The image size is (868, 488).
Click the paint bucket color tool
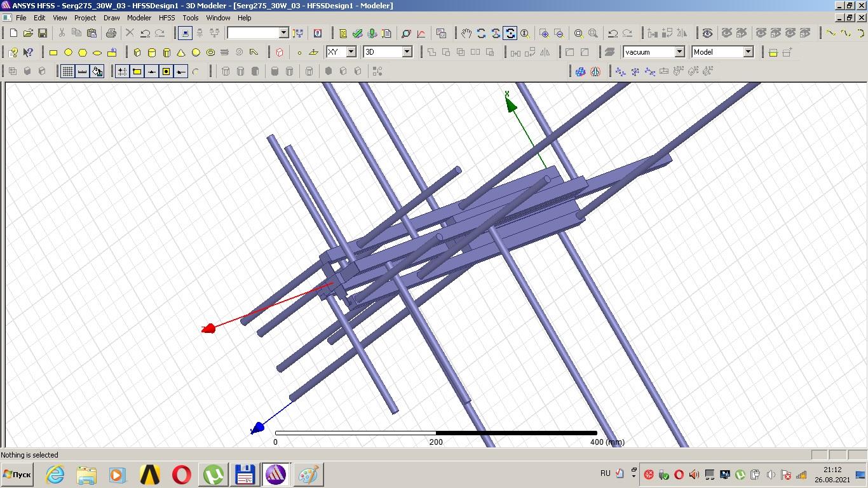tap(97, 72)
